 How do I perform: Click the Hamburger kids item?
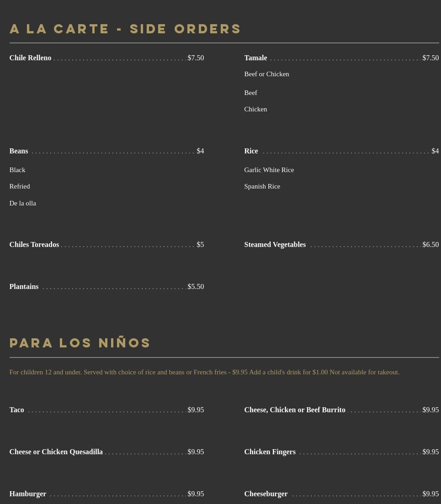click(x=27, y=494)
